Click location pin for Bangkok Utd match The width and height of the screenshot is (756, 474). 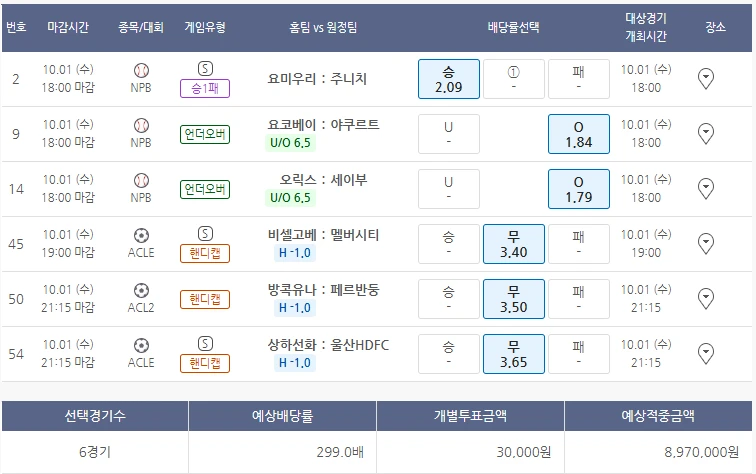706,299
